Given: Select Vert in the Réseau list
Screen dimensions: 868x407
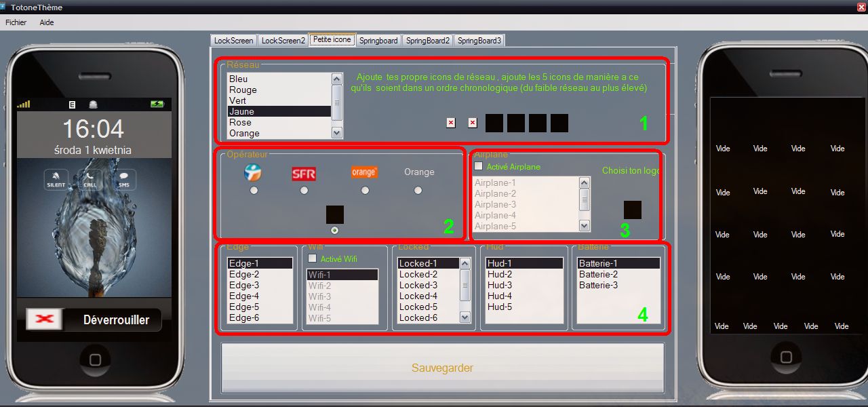Looking at the screenshot, I should (x=279, y=100).
